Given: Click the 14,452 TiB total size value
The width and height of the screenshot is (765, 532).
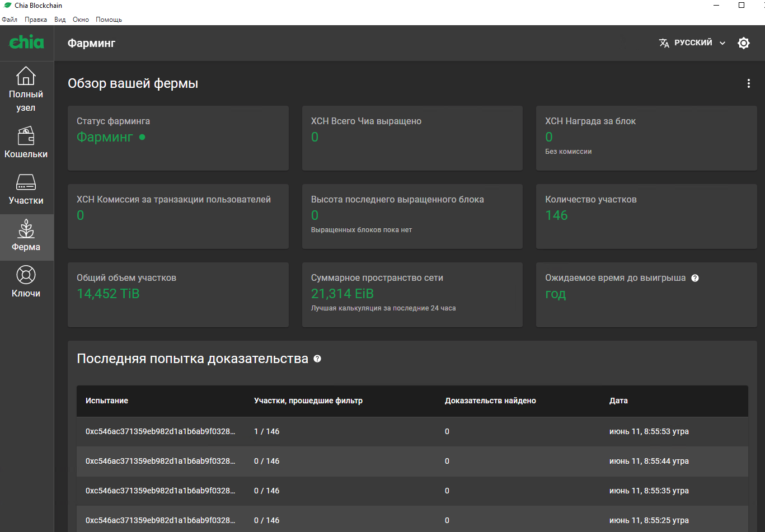Looking at the screenshot, I should (x=108, y=294).
